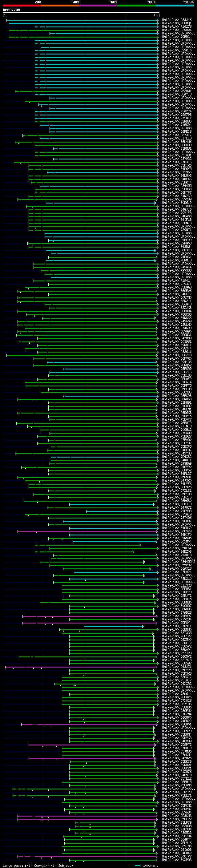
Task: Click label UniRef100_Q5ZMW1
Action: [177, 91]
